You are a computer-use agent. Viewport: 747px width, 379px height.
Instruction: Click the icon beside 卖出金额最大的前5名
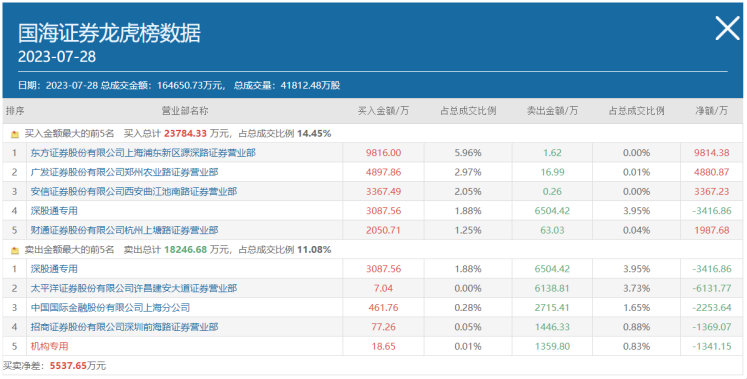[15, 250]
